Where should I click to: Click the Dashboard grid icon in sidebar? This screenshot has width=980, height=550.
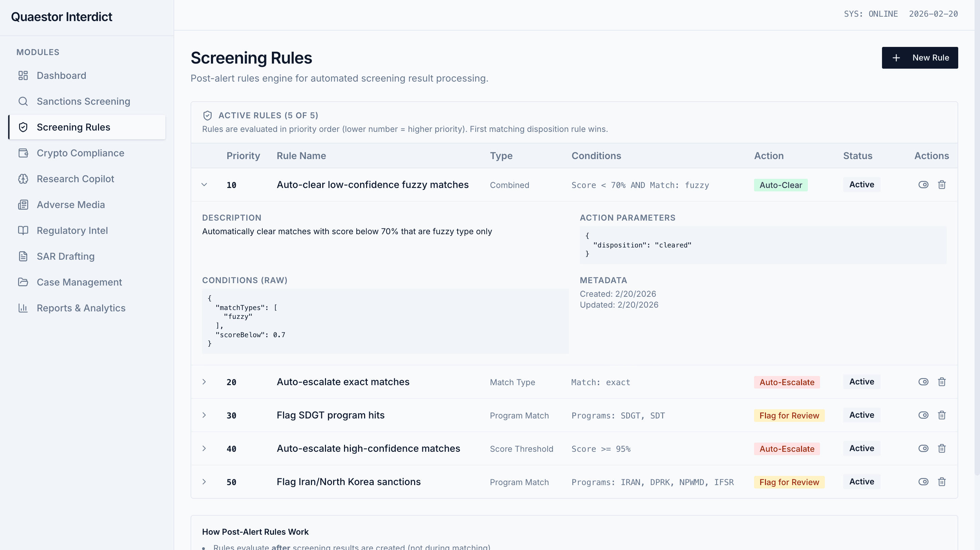(23, 76)
